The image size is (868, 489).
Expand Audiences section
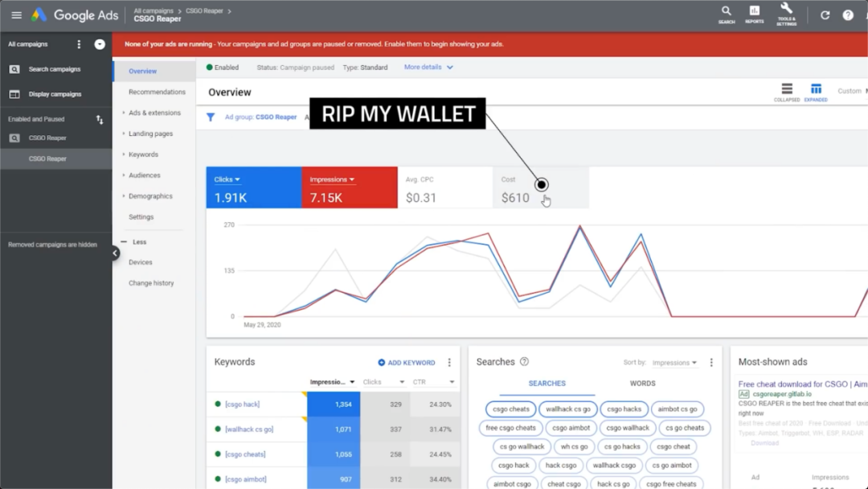click(145, 175)
